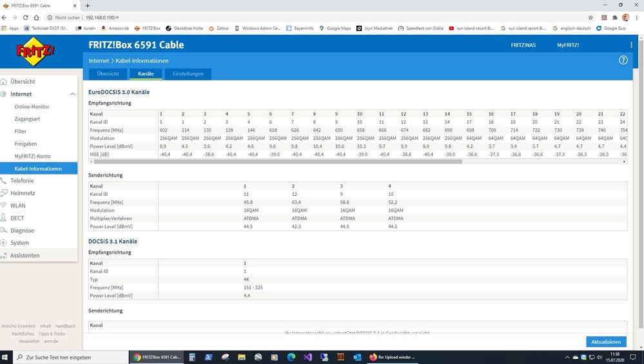Screen dimensions: 644x364
Task: Open FRITZ!NAS link in header
Action: click(x=523, y=45)
